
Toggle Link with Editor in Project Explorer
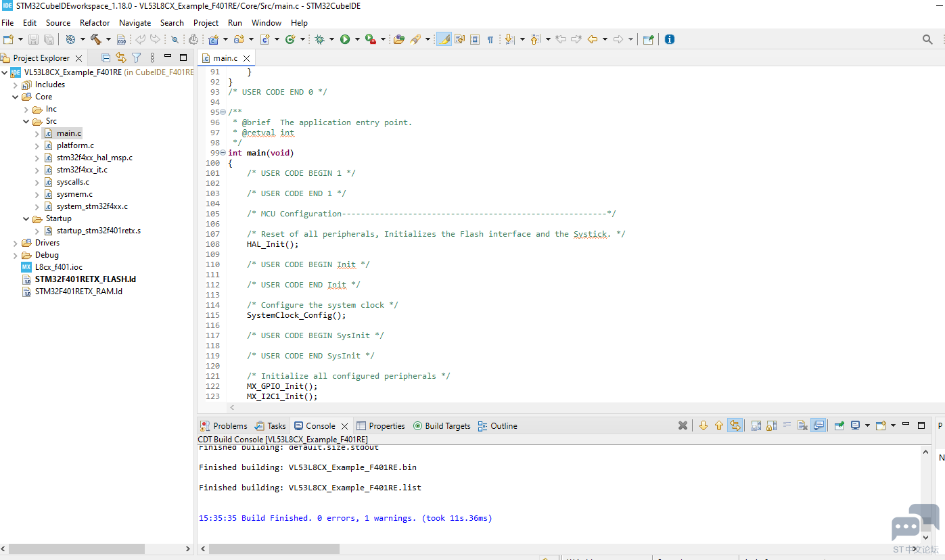coord(121,58)
